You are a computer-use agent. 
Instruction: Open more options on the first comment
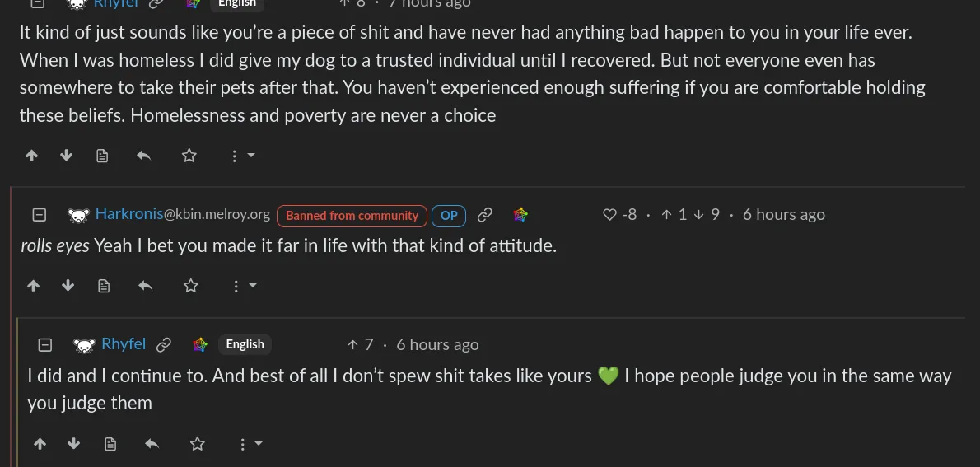tap(241, 156)
